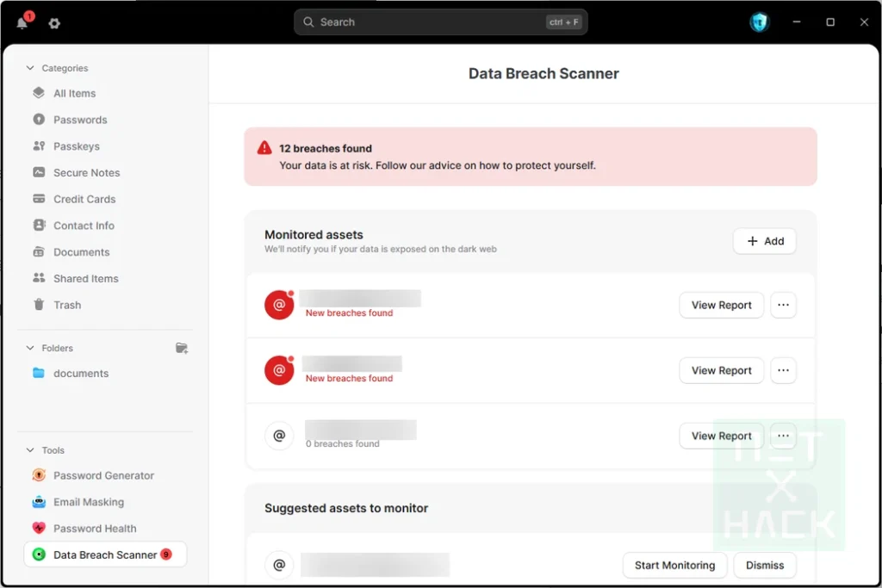Click the Add monitored asset button
This screenshot has height=588, width=882.
coord(765,241)
